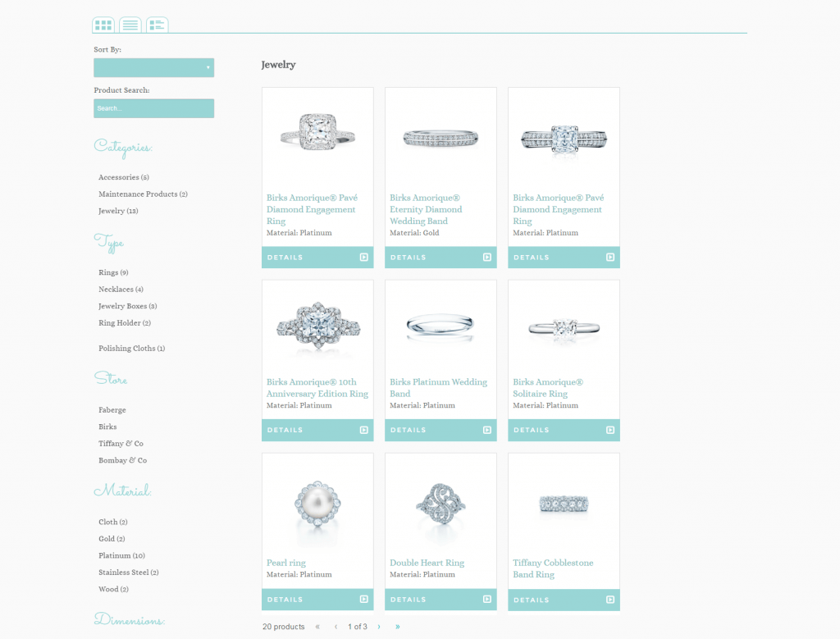
Task: Jump to the last page of products
Action: 398,627
